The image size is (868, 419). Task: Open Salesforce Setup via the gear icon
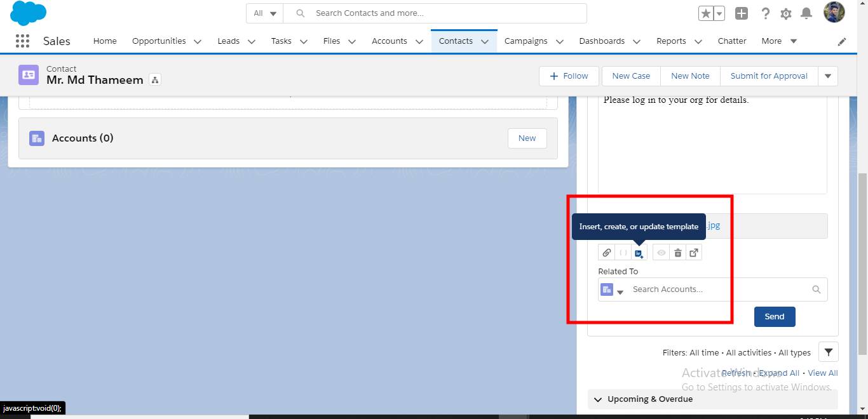pos(786,13)
